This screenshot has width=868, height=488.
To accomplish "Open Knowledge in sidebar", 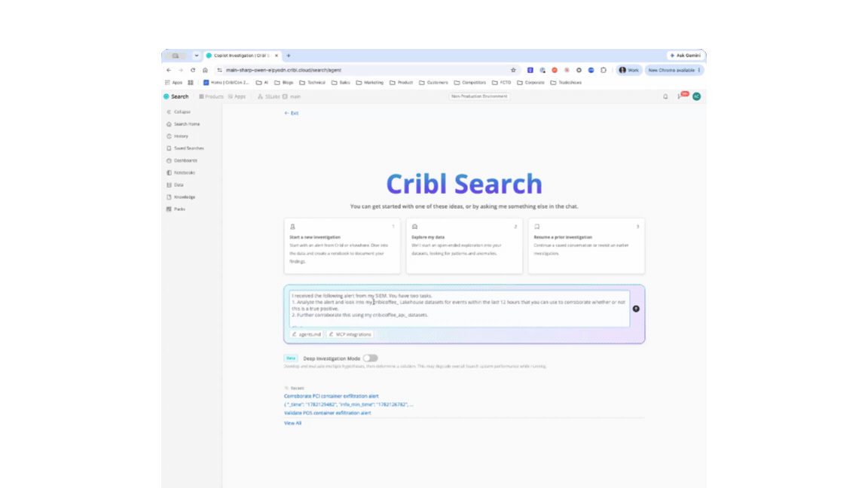I will 181,197.
